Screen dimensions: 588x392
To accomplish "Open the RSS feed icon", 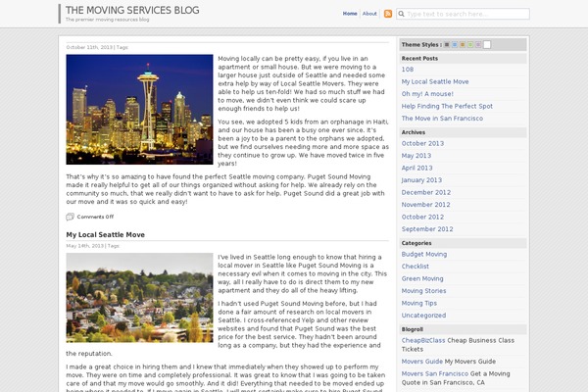I will (388, 14).
